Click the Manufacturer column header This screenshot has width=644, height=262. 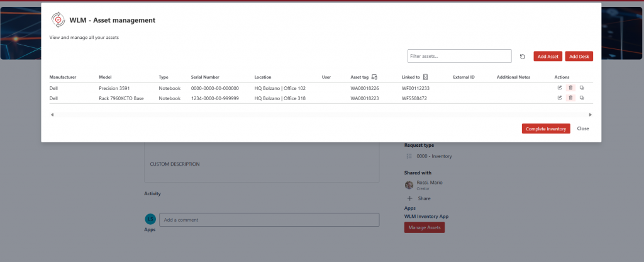click(x=63, y=77)
